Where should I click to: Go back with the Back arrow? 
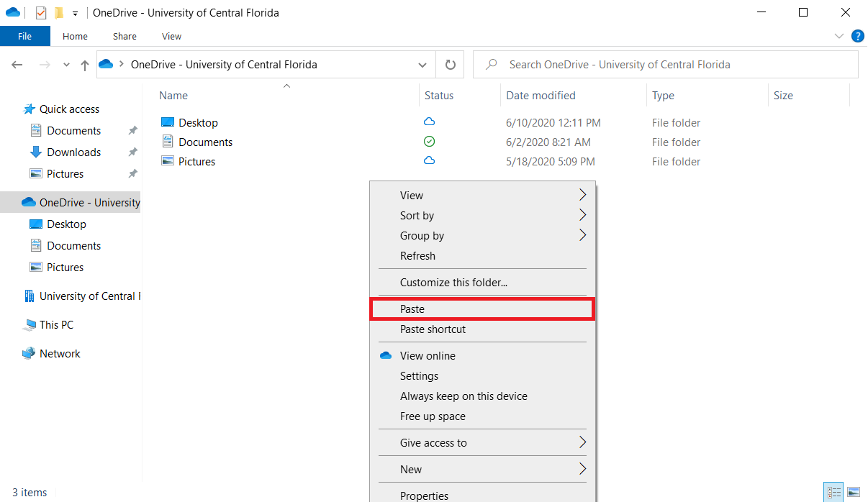pos(17,65)
